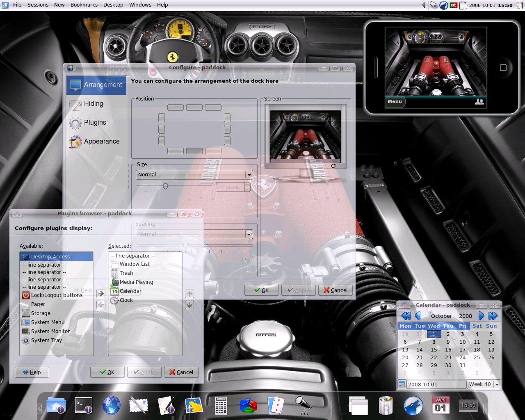
Task: Open the Windows menu
Action: [140, 5]
